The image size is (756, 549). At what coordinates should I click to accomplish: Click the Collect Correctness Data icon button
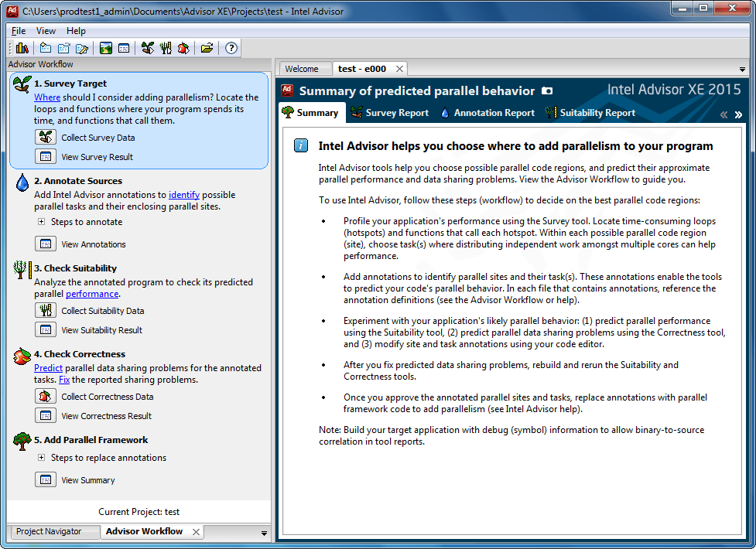46,396
